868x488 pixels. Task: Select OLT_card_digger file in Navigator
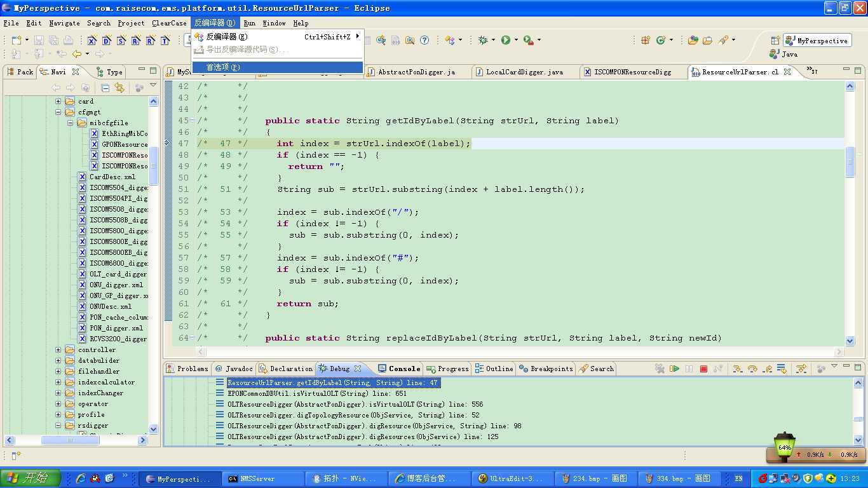click(118, 274)
